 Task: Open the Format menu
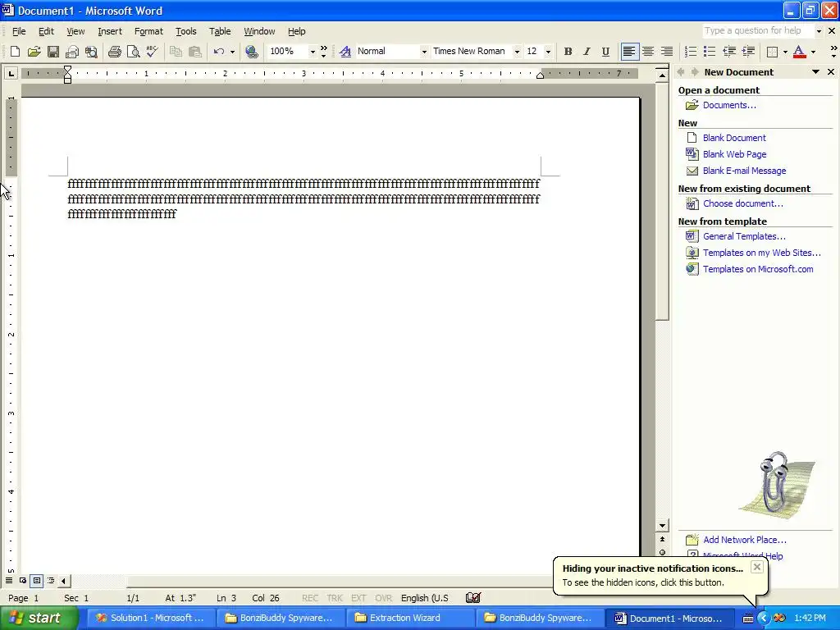point(148,31)
